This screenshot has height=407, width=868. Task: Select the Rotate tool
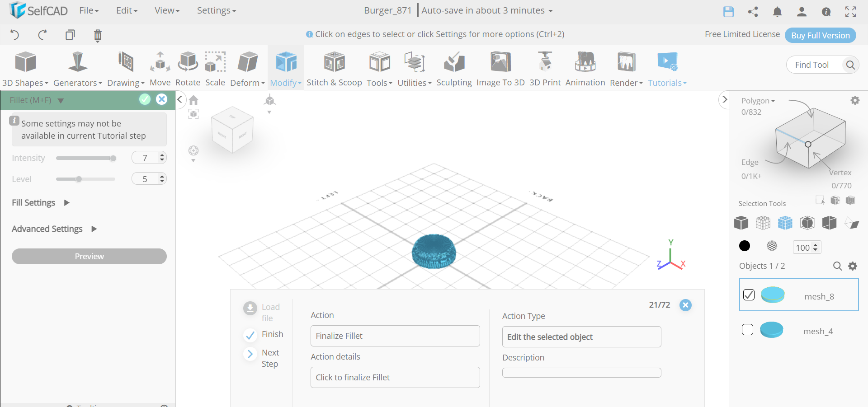[x=188, y=69]
